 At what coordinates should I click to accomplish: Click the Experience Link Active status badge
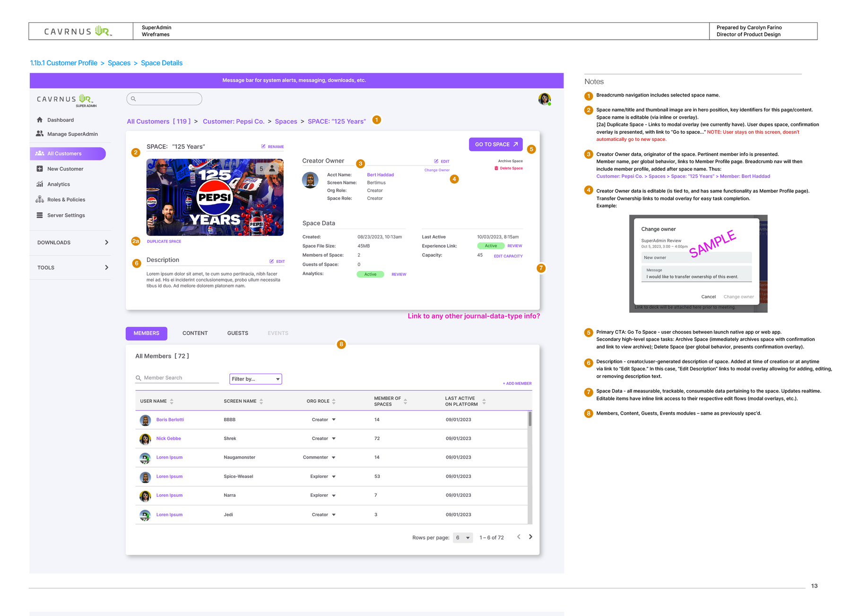pos(491,246)
